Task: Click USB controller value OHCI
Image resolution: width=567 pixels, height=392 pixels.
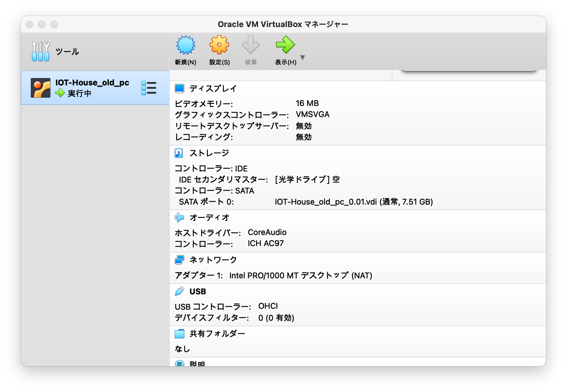Action: pos(268,306)
